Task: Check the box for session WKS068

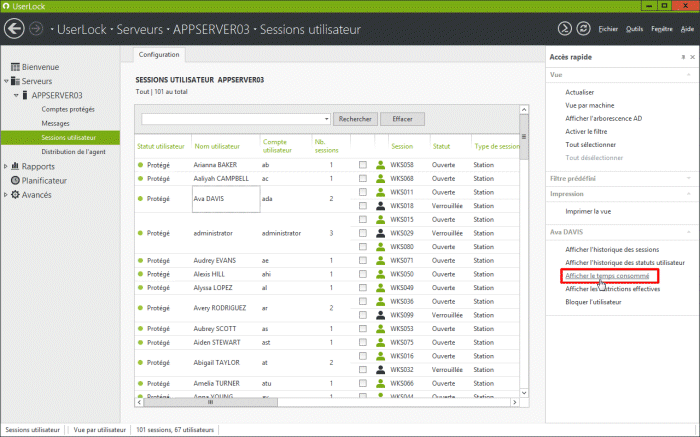Action: 363,179
